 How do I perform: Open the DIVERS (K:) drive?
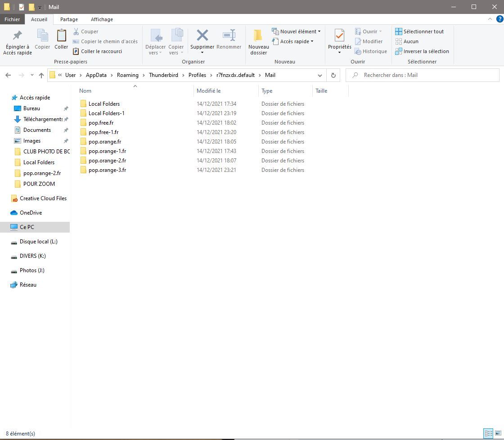[x=32, y=256]
